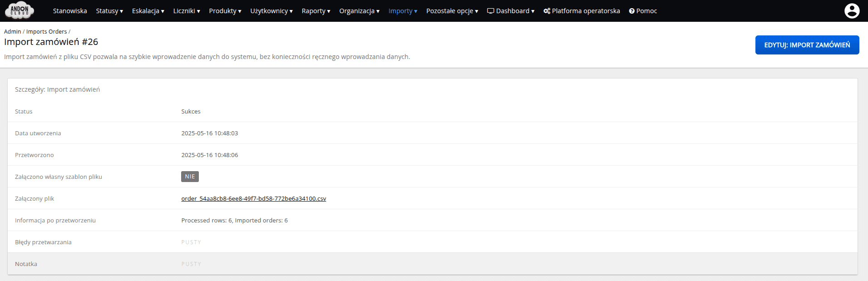Expand the Pozostałe opcje menu
Image resolution: width=868 pixels, height=281 pixels.
452,11
